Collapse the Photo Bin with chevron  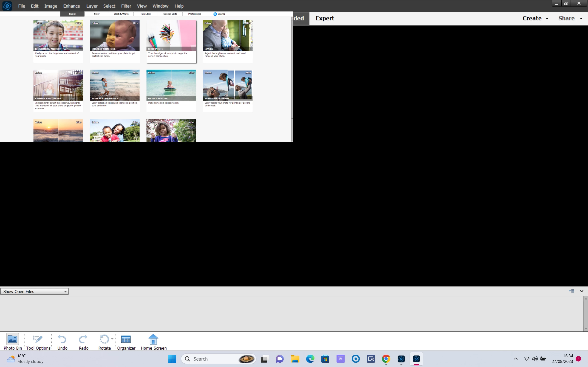pos(581,291)
